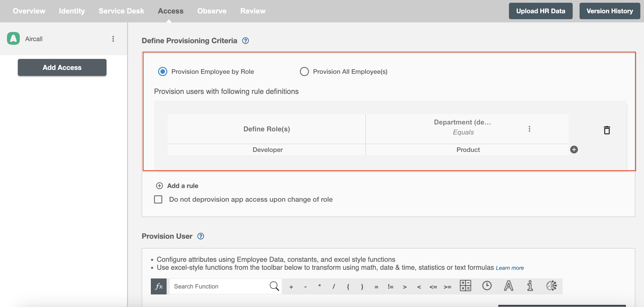The height and width of the screenshot is (307, 644).
Task: Open the Aircall app logo
Action: coord(13,39)
